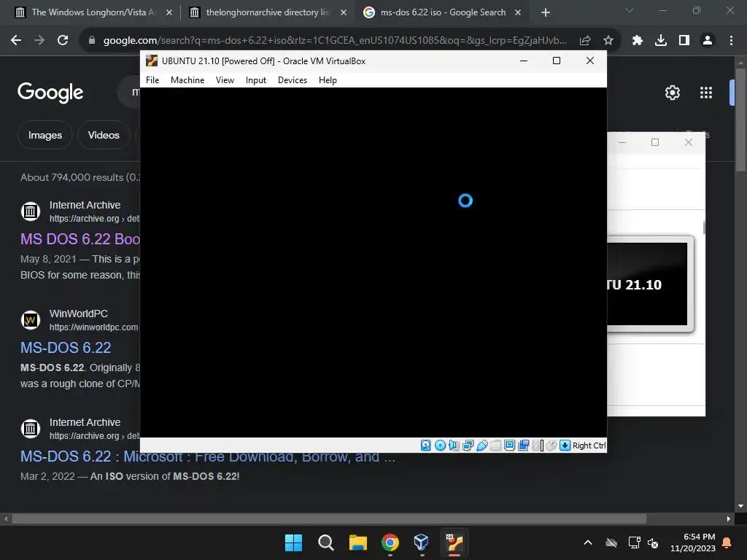Click the display settings icon in VirtualBox status bar
This screenshot has height=560, width=747.
pos(509,446)
